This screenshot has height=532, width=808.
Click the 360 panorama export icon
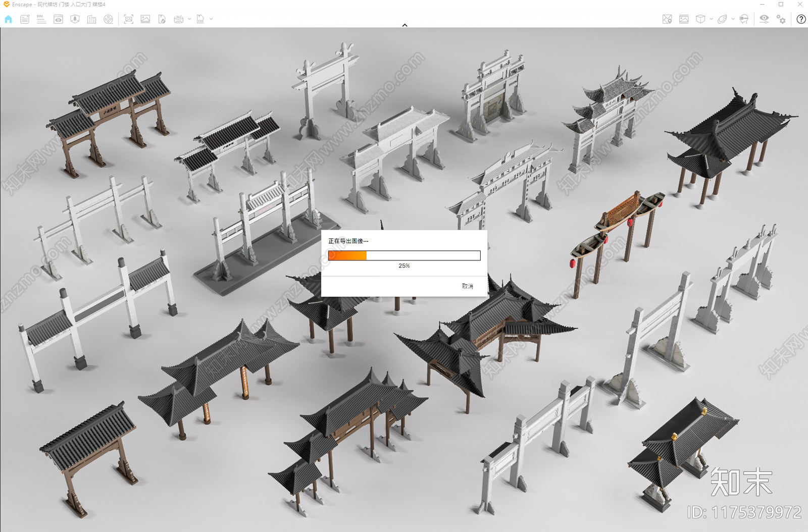click(178, 19)
